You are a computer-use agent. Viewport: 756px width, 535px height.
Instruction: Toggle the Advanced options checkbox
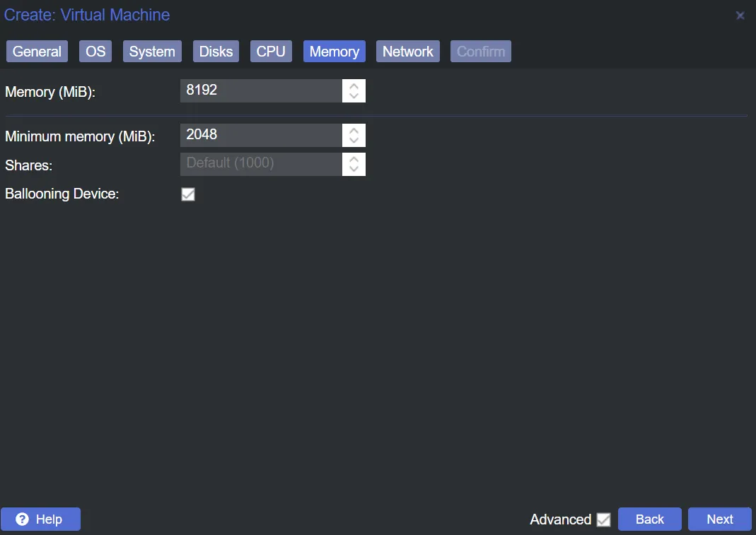click(603, 520)
